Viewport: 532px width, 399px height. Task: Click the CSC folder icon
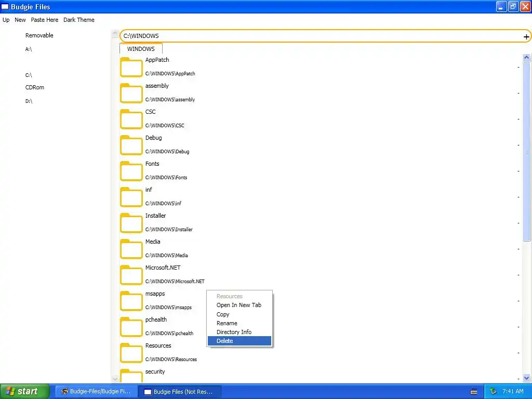coord(131,119)
